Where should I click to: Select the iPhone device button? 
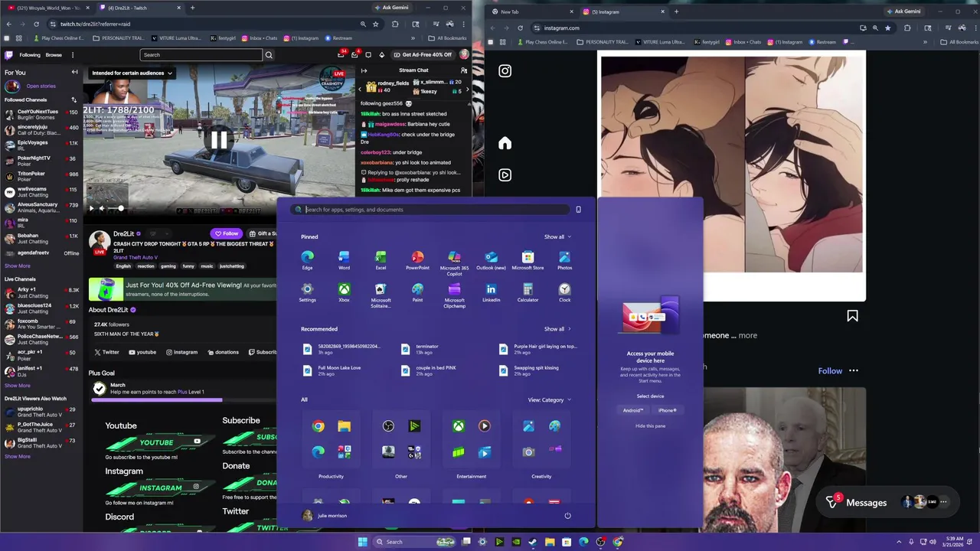pyautogui.click(x=668, y=410)
